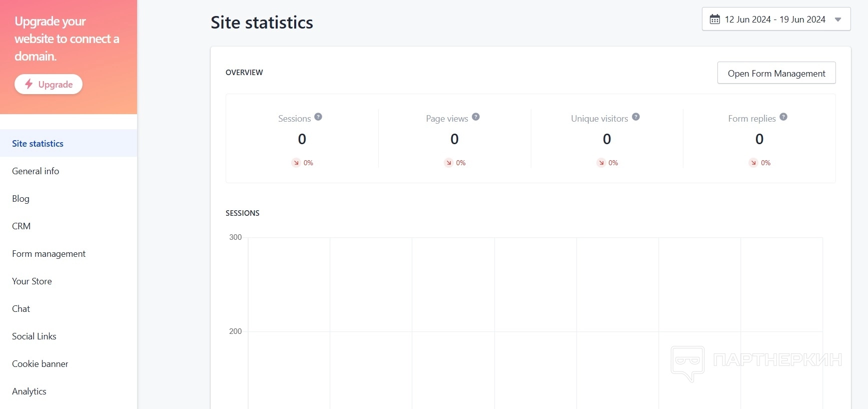
Task: Go to General info in the sidebar
Action: (36, 171)
